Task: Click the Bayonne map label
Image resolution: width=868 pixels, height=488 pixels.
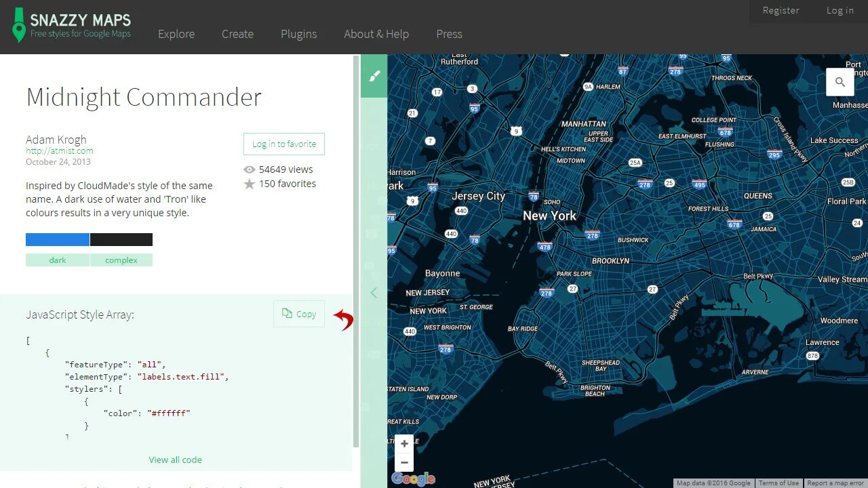Action: click(442, 273)
